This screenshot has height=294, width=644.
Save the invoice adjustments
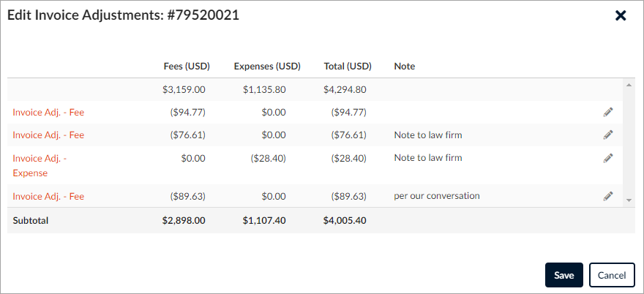564,275
